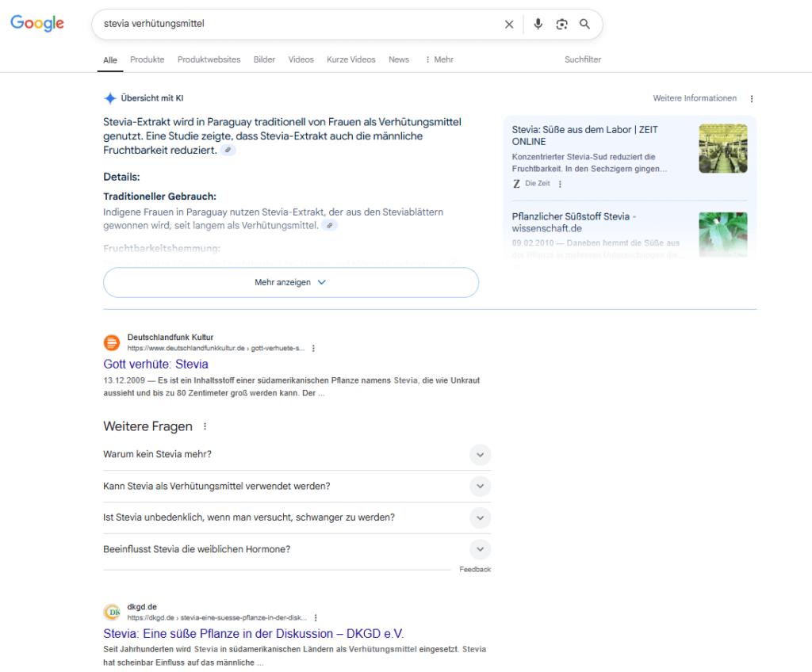This screenshot has height=672, width=812.
Task: Open 'Pflanzlicher Süßstoff Stevia - wissenschaft.de' source
Action: click(574, 222)
